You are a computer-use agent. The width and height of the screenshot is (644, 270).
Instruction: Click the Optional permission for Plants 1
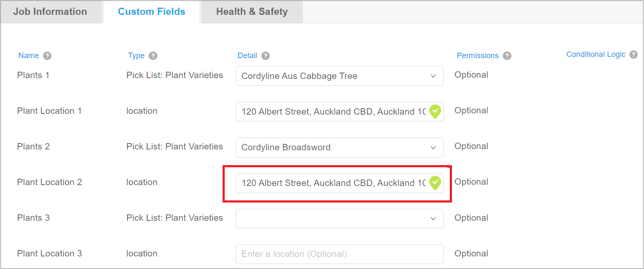[471, 75]
